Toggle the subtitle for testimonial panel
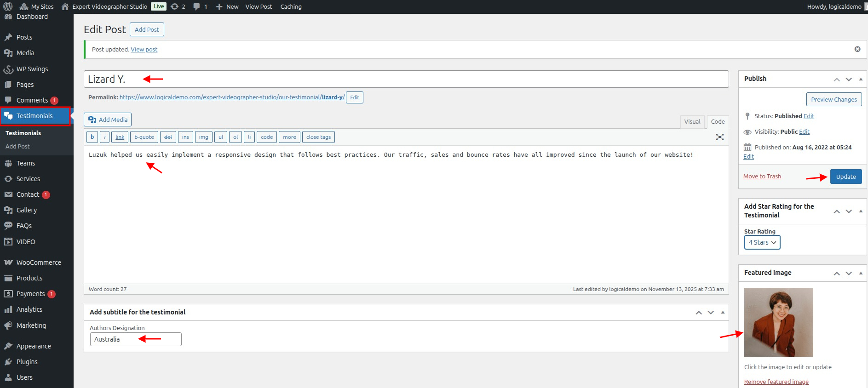This screenshot has height=388, width=868. click(723, 312)
